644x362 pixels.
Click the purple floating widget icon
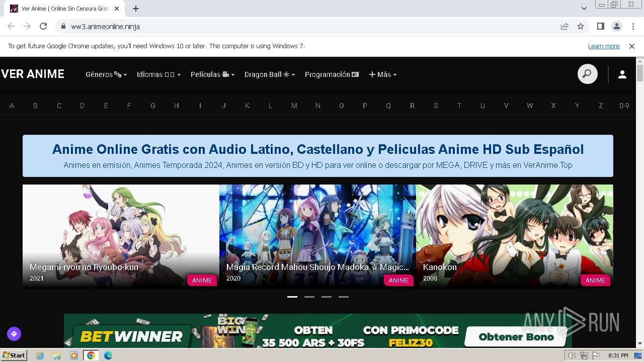point(14,333)
